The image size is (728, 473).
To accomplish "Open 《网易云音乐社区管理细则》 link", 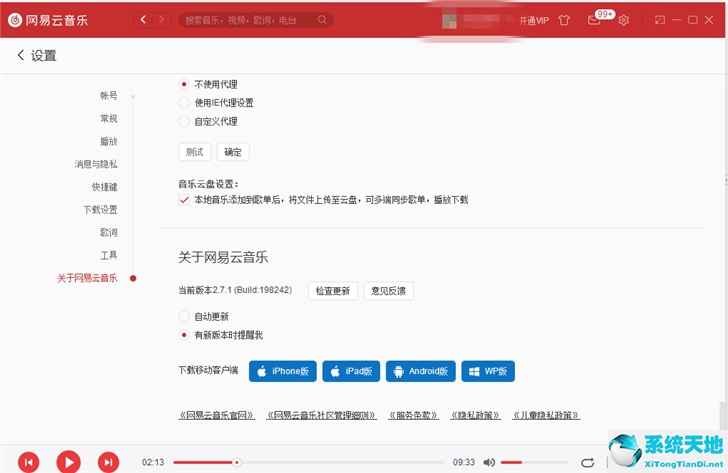I will click(322, 415).
